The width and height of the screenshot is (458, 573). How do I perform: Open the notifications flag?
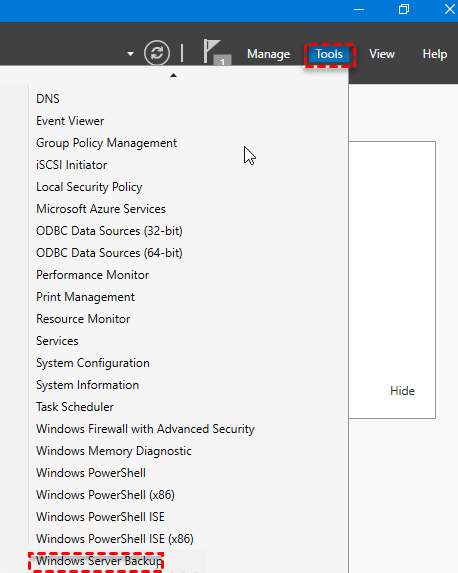point(217,52)
